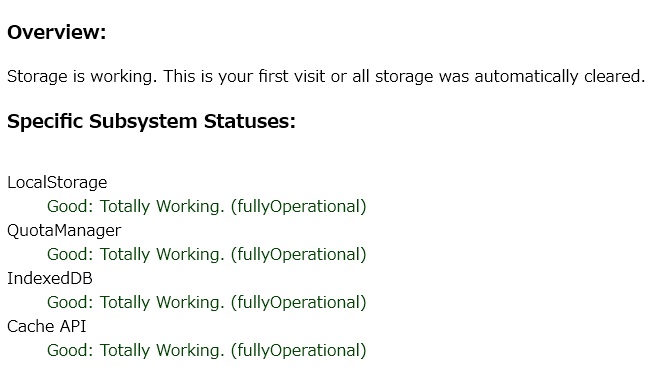The height and width of the screenshot is (382, 657).
Task: Click the word 'Good:' under Cache API
Action: [70, 350]
